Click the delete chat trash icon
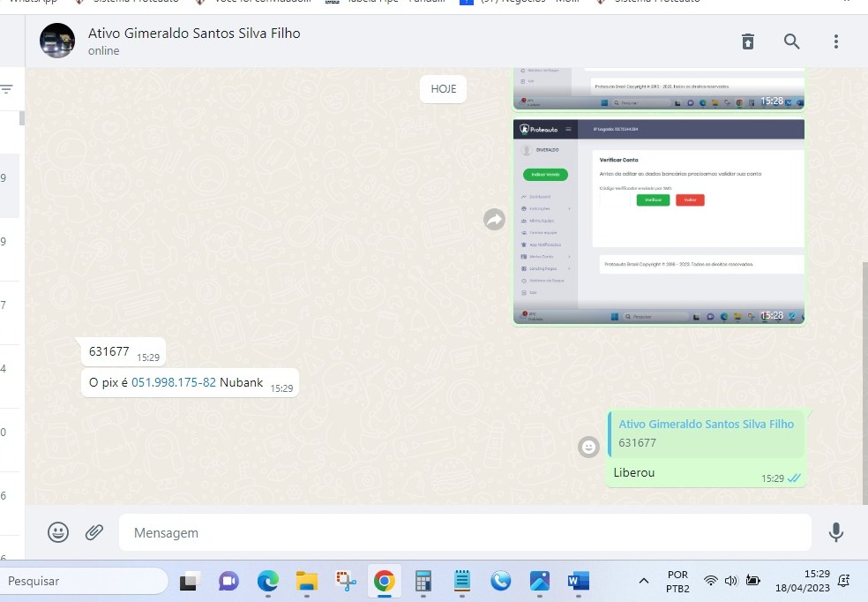The height and width of the screenshot is (602, 868). click(748, 41)
